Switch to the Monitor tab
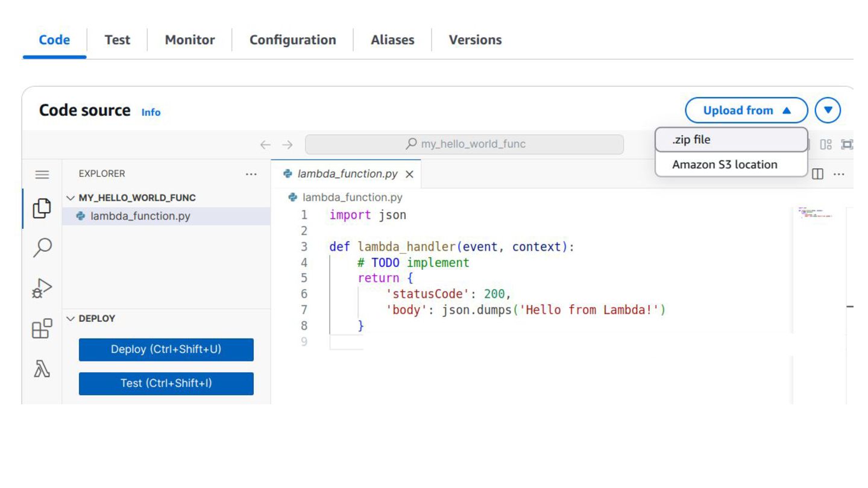The image size is (868, 488). tap(190, 40)
